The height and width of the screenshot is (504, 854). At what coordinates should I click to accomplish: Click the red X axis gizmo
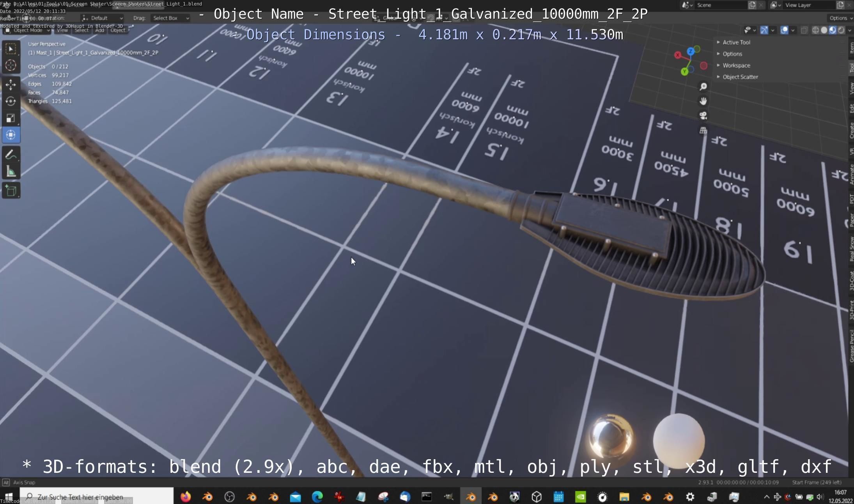click(x=678, y=55)
